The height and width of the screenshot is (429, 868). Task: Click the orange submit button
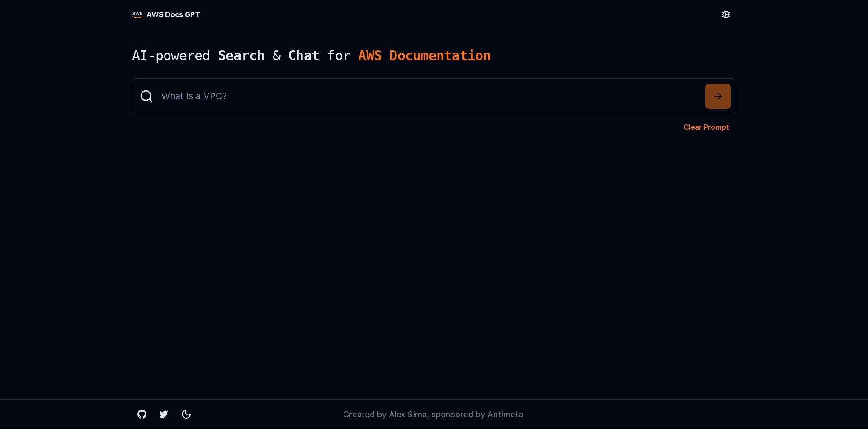(x=717, y=96)
